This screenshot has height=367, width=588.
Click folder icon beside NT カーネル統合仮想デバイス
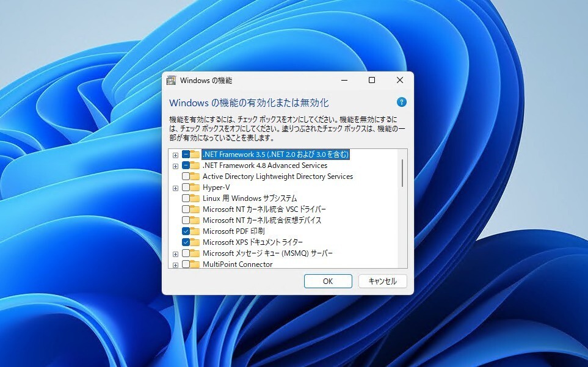pyautogui.click(x=195, y=220)
